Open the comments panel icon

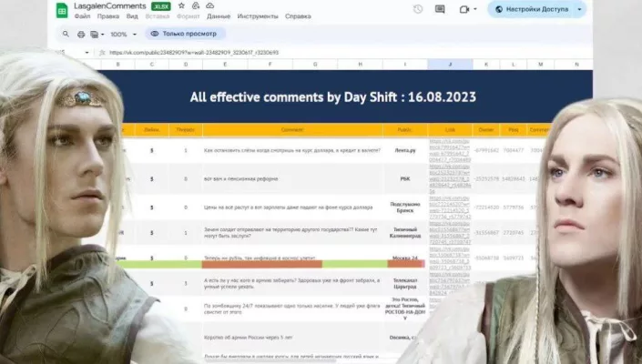click(x=440, y=10)
